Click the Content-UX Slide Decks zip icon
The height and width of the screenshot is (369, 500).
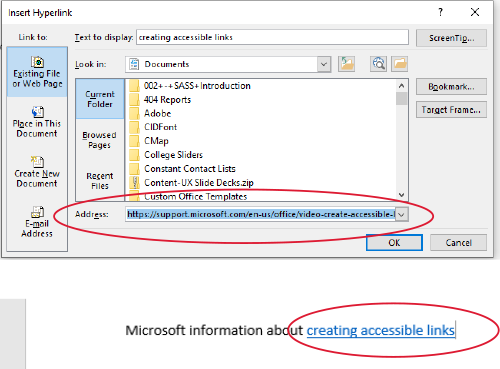(x=135, y=183)
